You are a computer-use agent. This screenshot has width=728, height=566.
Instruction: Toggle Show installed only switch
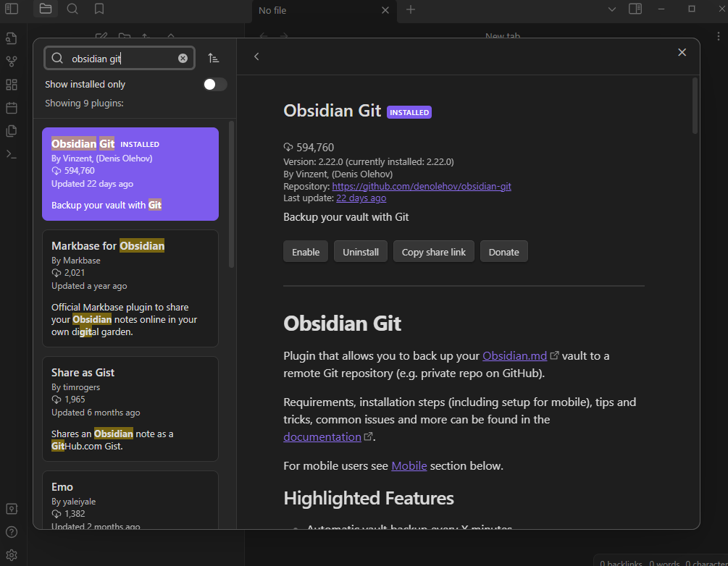tap(215, 85)
